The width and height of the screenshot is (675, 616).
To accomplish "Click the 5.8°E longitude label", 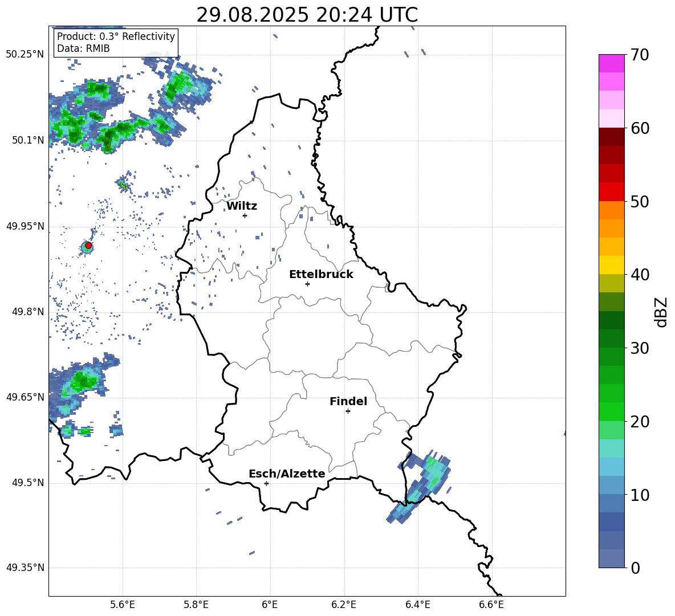I will pos(196,605).
